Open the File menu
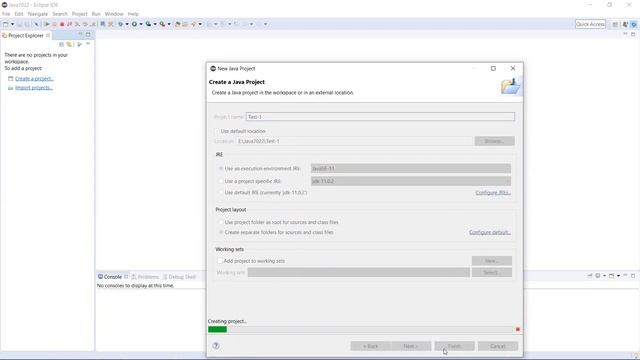The width and height of the screenshot is (640, 360). click(6, 14)
